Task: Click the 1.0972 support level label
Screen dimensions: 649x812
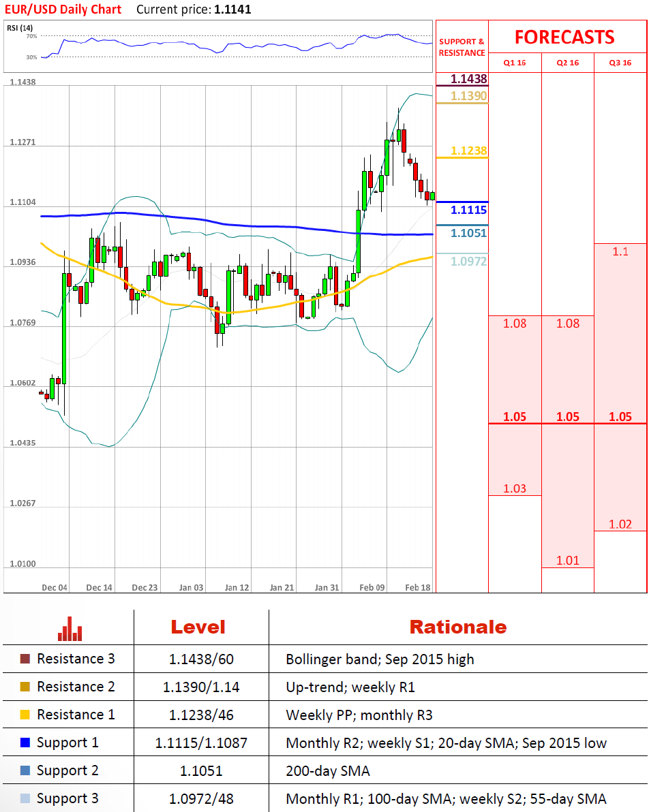Action: (468, 262)
